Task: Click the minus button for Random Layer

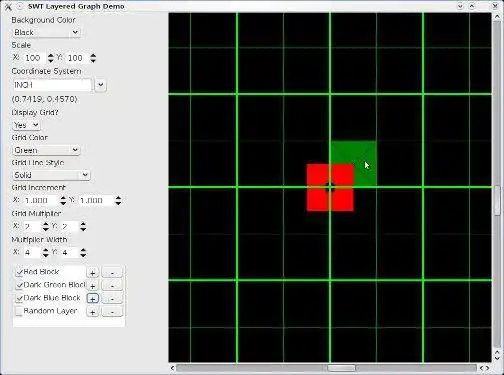Action: (112, 312)
